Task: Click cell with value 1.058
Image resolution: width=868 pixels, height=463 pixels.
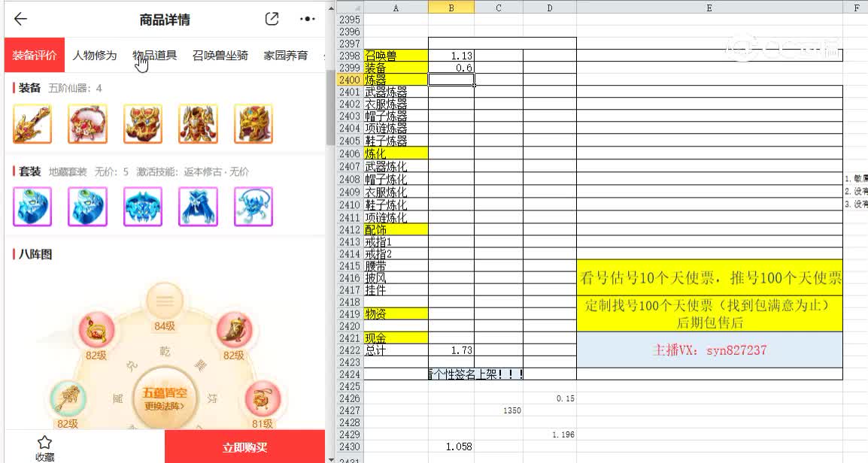Action: click(451, 446)
